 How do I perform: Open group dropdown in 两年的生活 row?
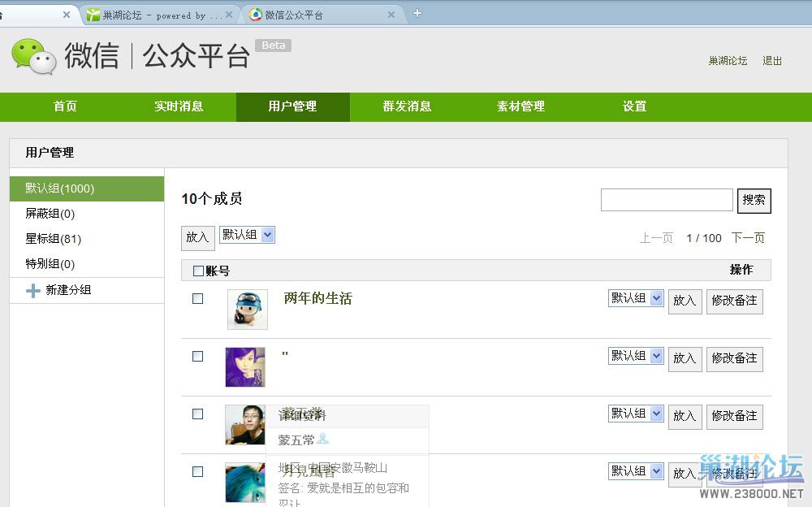point(636,298)
